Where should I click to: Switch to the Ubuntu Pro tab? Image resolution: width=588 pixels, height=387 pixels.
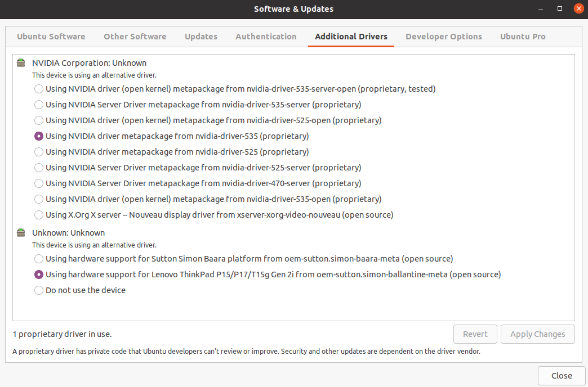tap(523, 37)
